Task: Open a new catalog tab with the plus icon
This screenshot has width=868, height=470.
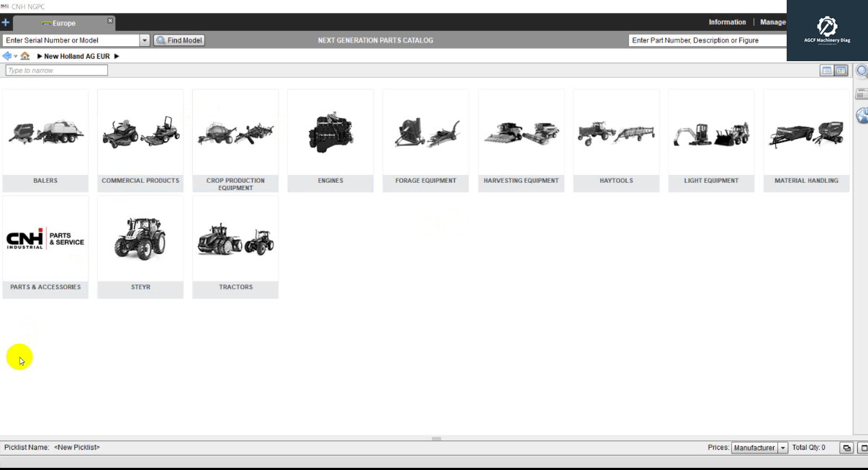Action: tap(6, 22)
